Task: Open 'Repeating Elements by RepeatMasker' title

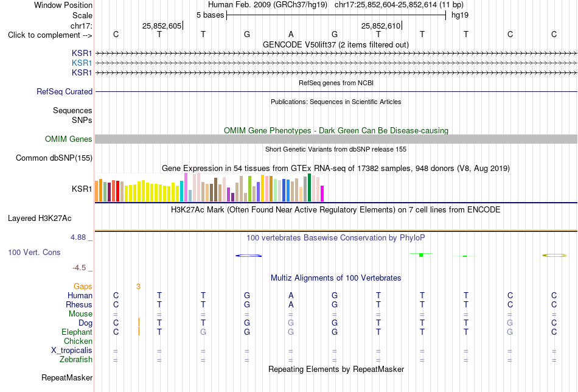Action: (x=336, y=369)
